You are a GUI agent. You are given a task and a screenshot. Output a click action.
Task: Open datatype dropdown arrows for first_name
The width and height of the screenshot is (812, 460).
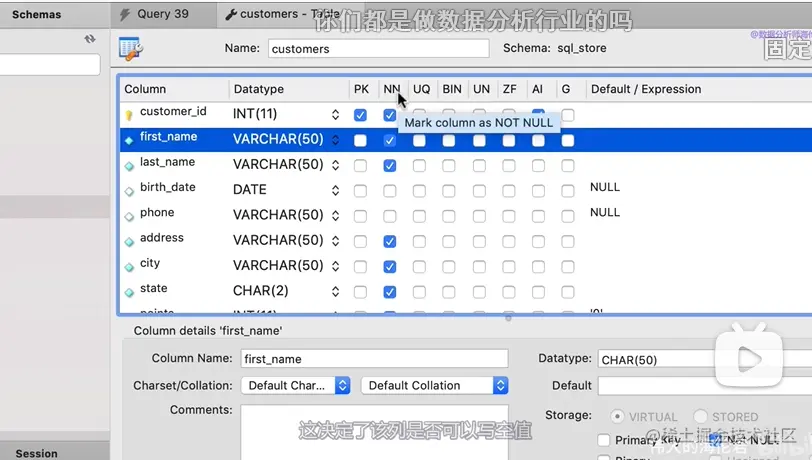pyautogui.click(x=336, y=140)
